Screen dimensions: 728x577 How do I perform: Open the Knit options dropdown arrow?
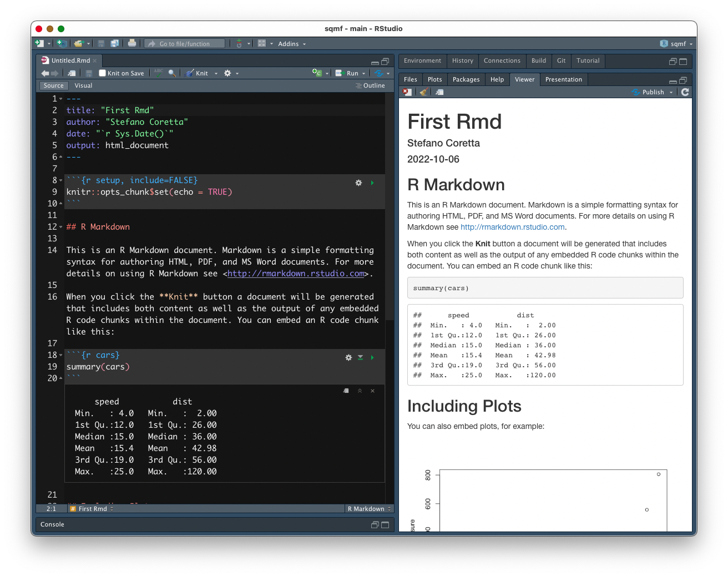[x=216, y=73]
